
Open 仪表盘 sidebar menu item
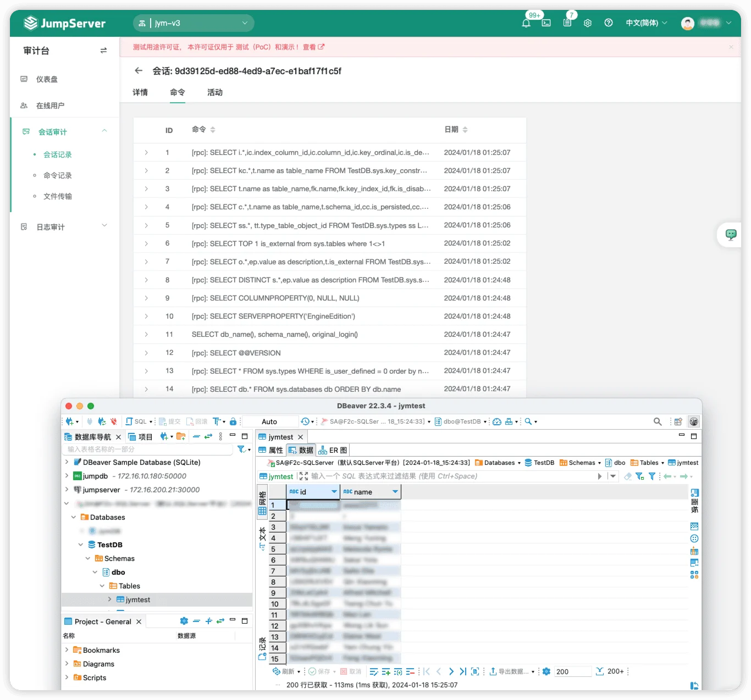[47, 79]
